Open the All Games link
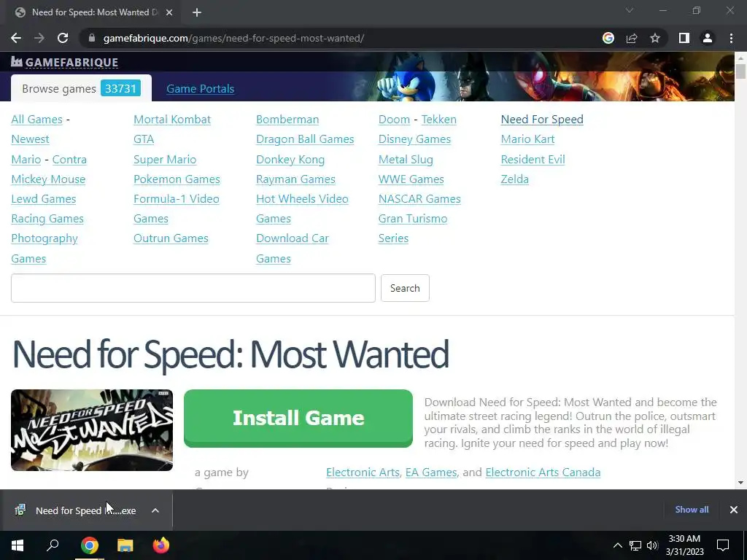This screenshot has height=560, width=747. click(x=36, y=120)
